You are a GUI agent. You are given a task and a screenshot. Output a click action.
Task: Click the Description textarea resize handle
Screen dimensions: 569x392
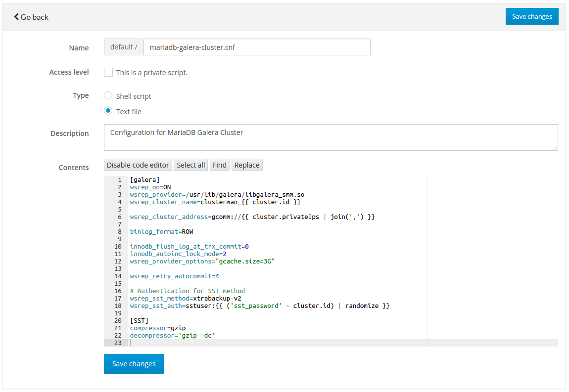pyautogui.click(x=555, y=148)
